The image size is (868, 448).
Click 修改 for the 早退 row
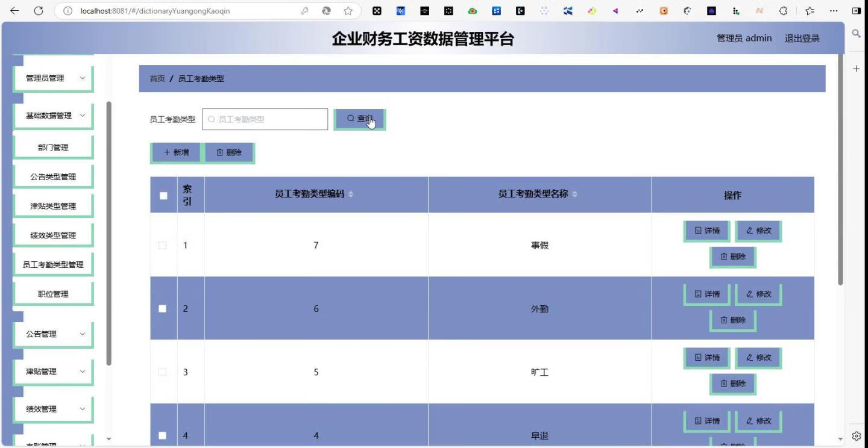coord(758,421)
